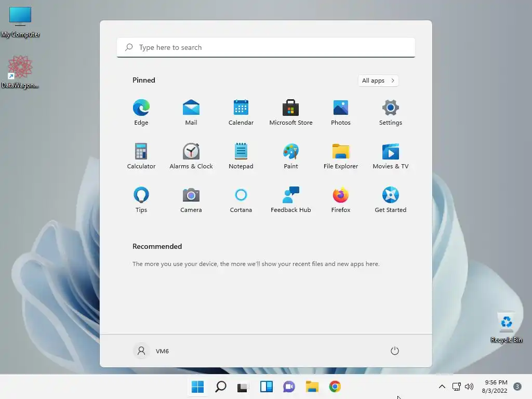Open Widgets from the taskbar

(x=267, y=387)
